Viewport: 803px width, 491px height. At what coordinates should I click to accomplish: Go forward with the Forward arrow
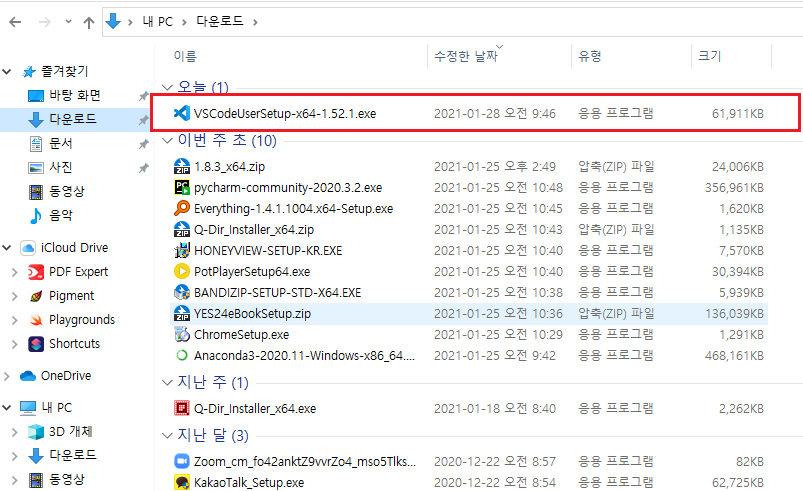pyautogui.click(x=45, y=22)
